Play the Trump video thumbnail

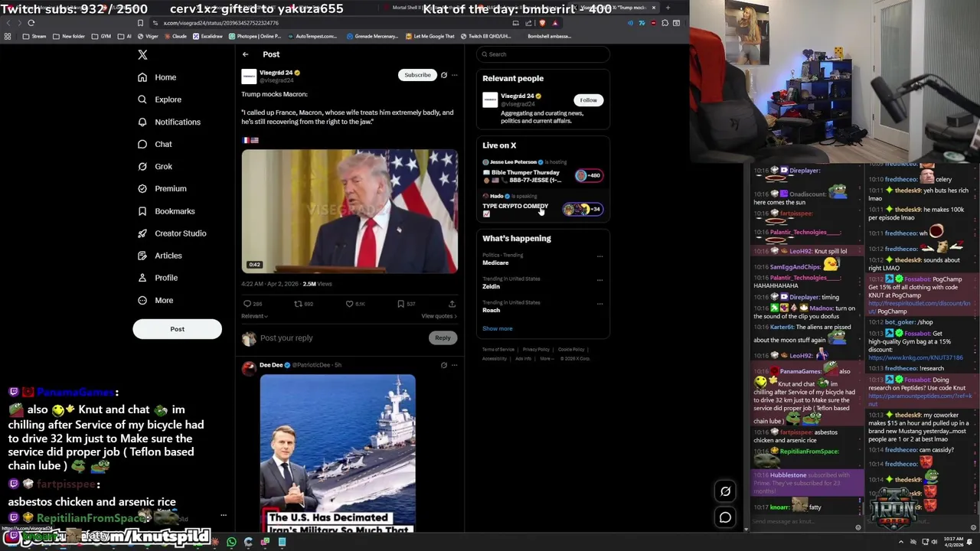pos(350,211)
